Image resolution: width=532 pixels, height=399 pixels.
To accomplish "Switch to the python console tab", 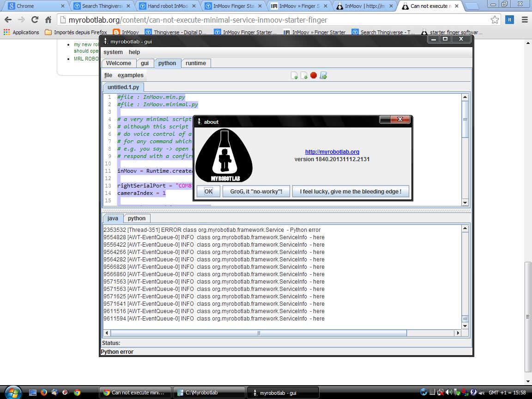I will click(x=137, y=218).
